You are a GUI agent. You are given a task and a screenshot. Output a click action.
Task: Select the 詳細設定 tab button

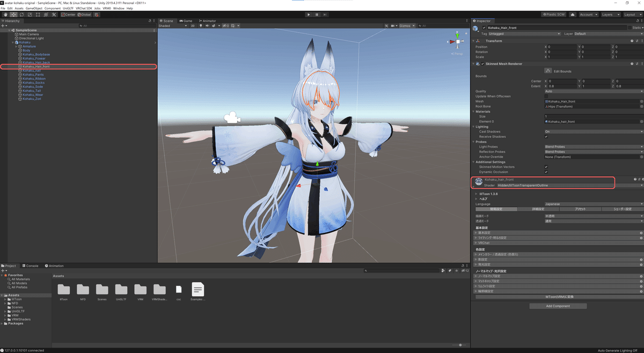click(538, 209)
